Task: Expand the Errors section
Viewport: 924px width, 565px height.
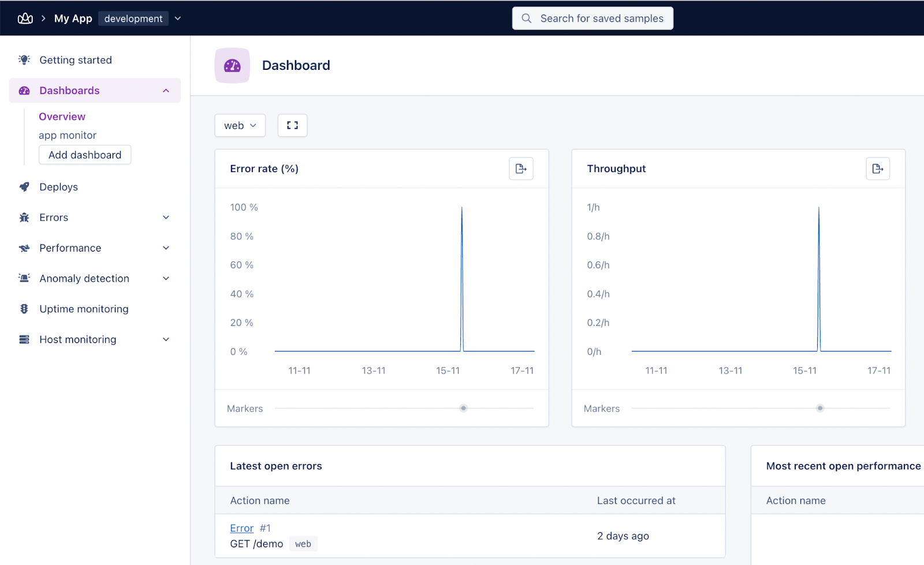Action: pos(166,217)
